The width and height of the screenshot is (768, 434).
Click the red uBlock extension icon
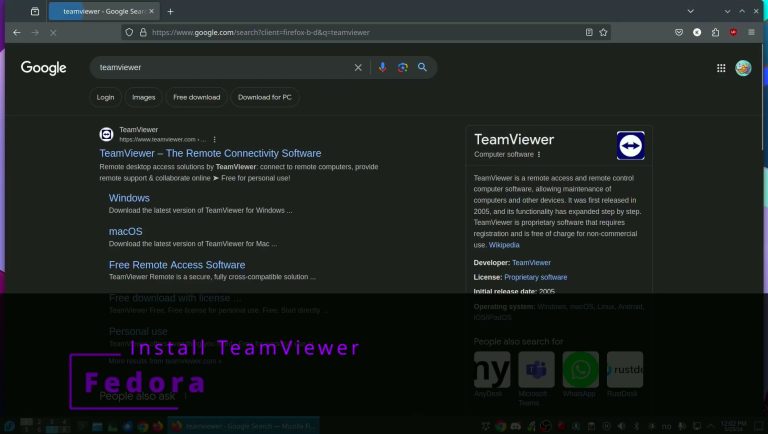(x=733, y=32)
